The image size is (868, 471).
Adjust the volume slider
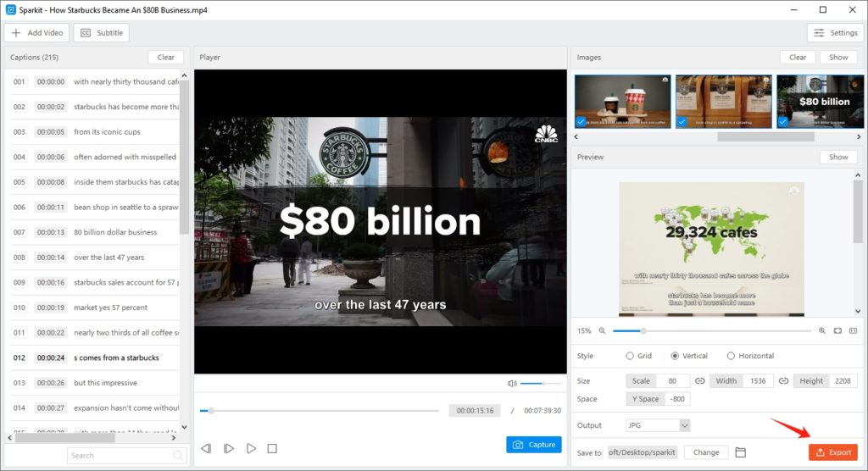click(x=541, y=383)
